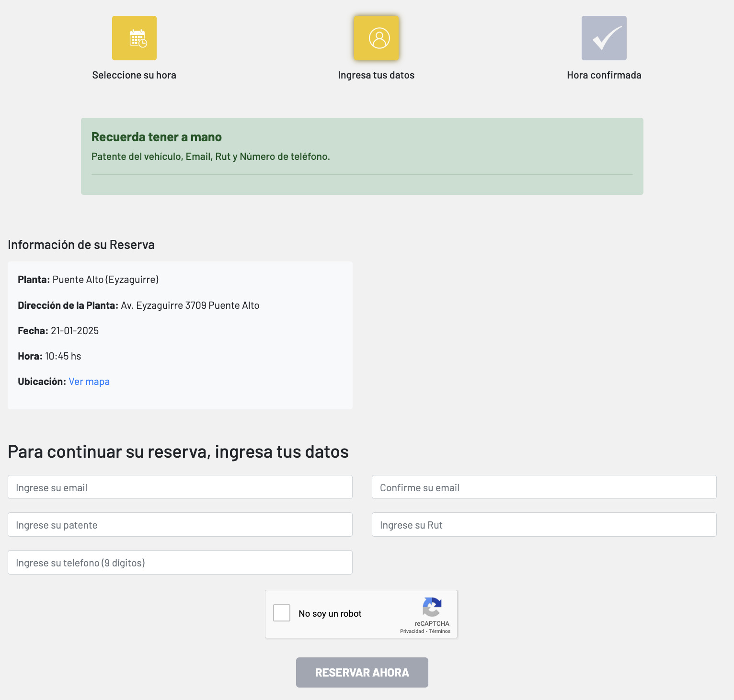Click the person icon above Ingresa tus datos
734x700 pixels.
pos(377,38)
